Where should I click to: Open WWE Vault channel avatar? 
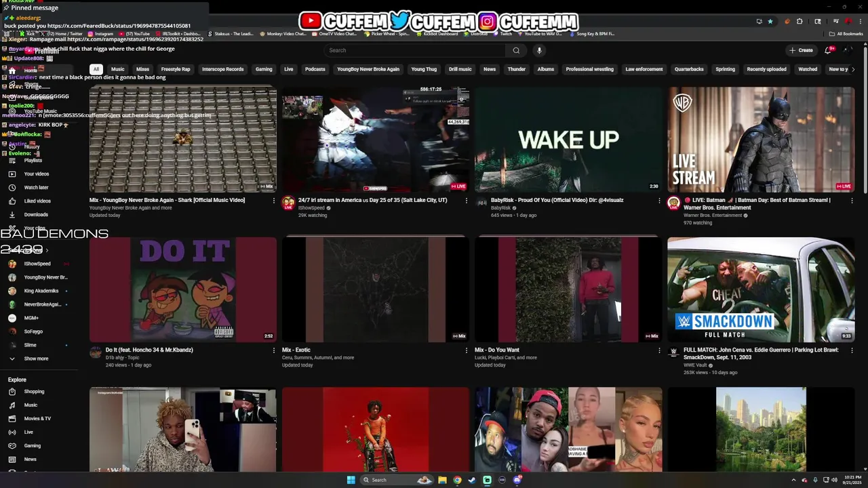[673, 352]
